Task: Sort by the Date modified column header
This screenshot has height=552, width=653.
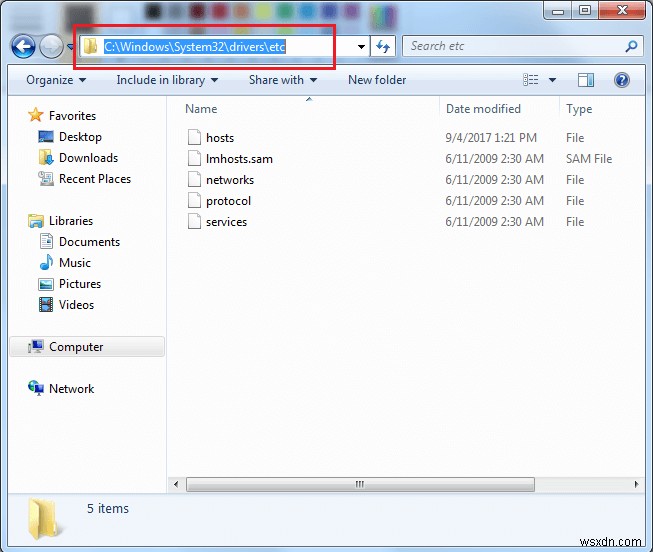Action: tap(483, 109)
